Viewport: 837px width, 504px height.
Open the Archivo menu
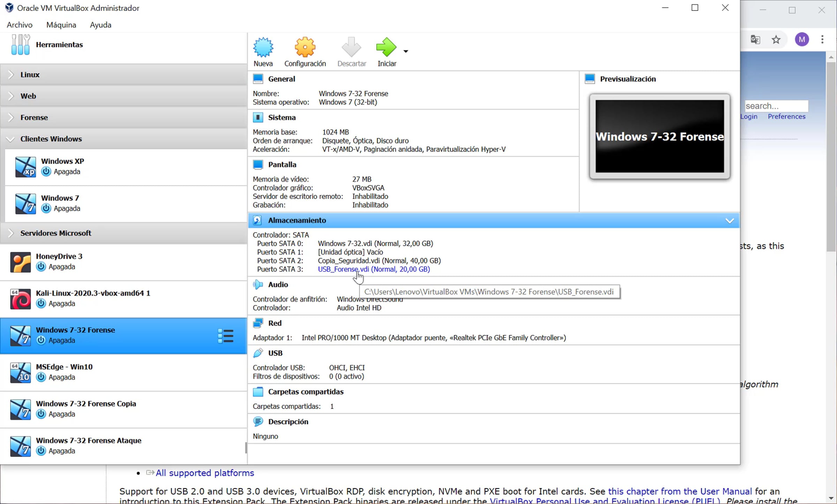click(20, 25)
